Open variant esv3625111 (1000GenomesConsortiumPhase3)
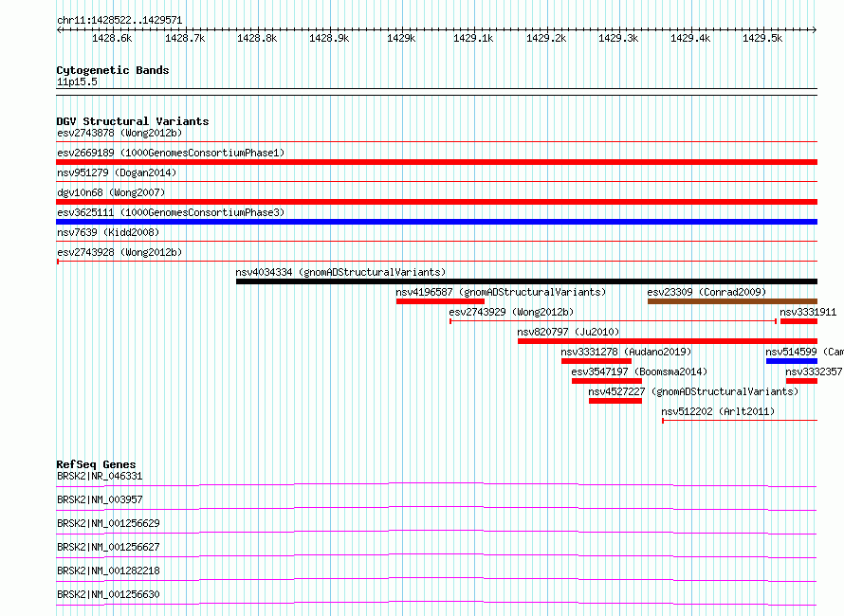The width and height of the screenshot is (844, 616). (171, 212)
